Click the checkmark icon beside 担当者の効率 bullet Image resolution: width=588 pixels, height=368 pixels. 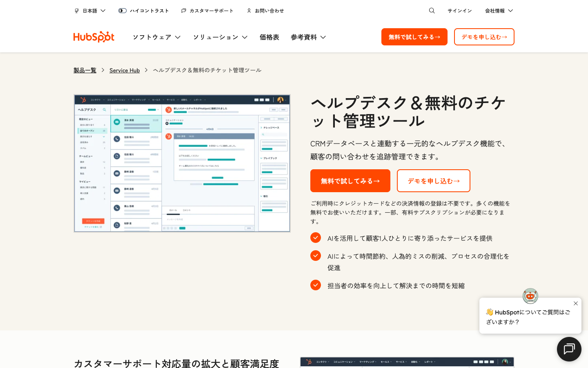point(316,285)
